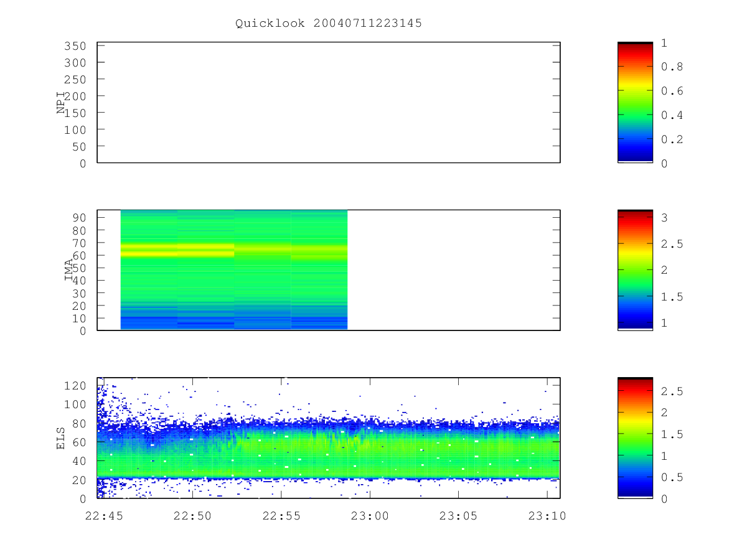Click the 22:50 time tick label
This screenshot has width=747, height=560.
(x=192, y=516)
